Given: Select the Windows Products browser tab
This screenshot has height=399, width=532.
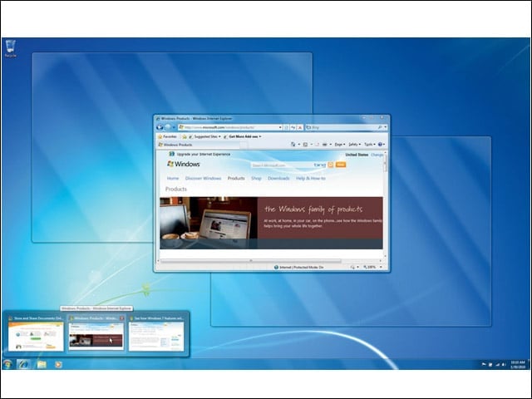Looking at the screenshot, I should click(198, 145).
